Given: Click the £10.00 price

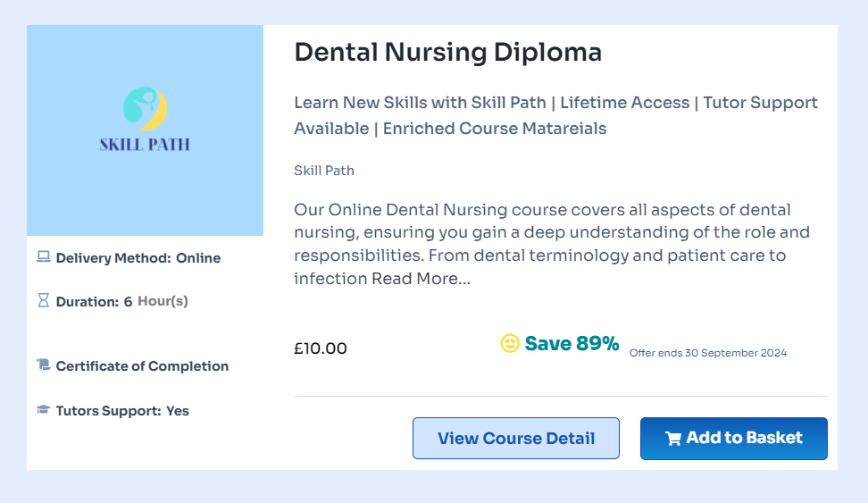Looking at the screenshot, I should coord(321,348).
